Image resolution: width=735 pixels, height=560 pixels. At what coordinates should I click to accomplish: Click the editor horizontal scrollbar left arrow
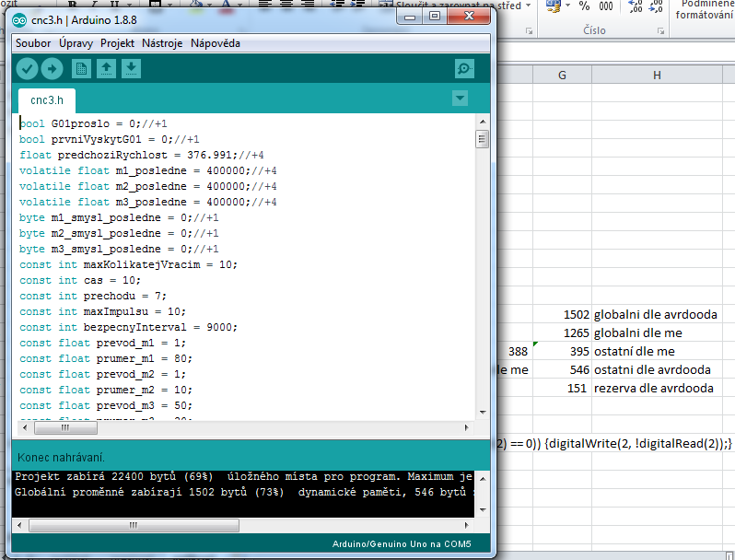[25, 427]
